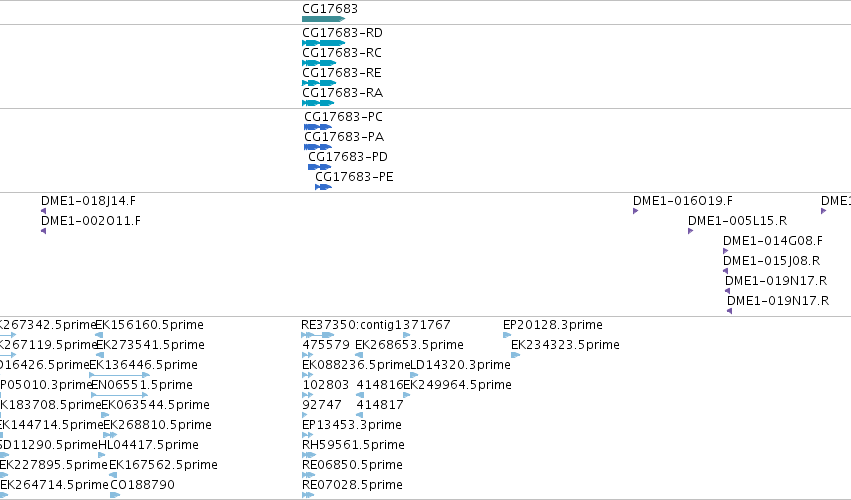Select the CO188790 EST arrow glyph
The width and height of the screenshot is (851, 500).
pyautogui.click(x=115, y=495)
